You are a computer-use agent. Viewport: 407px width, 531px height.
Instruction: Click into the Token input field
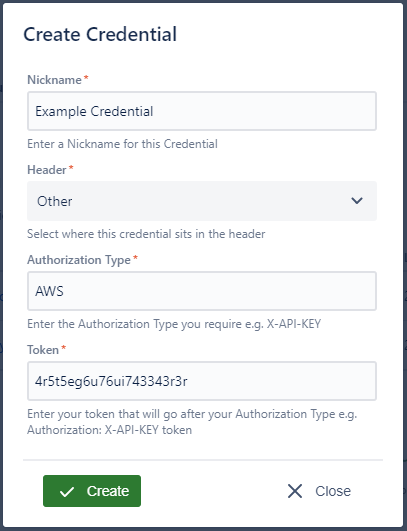tap(202, 381)
